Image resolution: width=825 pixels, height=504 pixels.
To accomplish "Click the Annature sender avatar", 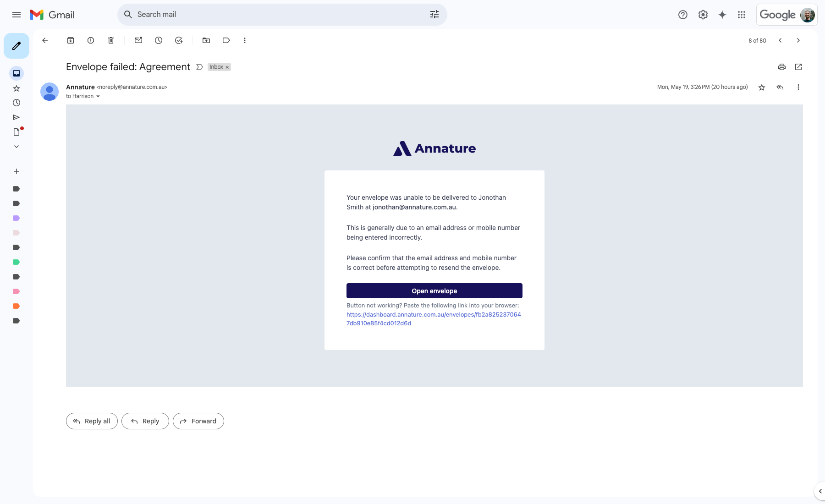I will pyautogui.click(x=49, y=92).
